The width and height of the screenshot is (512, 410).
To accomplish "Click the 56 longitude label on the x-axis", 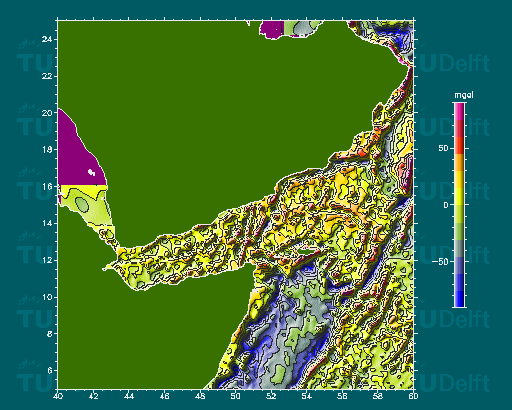I will click(342, 396).
